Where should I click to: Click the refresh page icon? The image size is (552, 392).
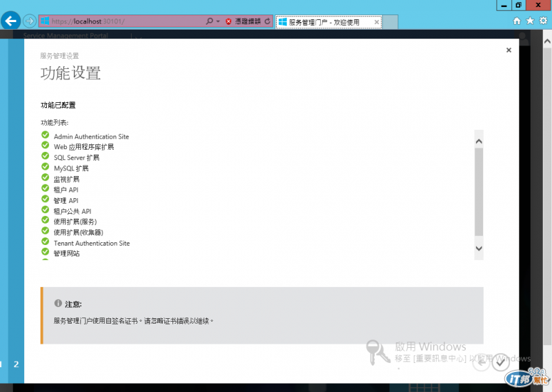pos(268,21)
